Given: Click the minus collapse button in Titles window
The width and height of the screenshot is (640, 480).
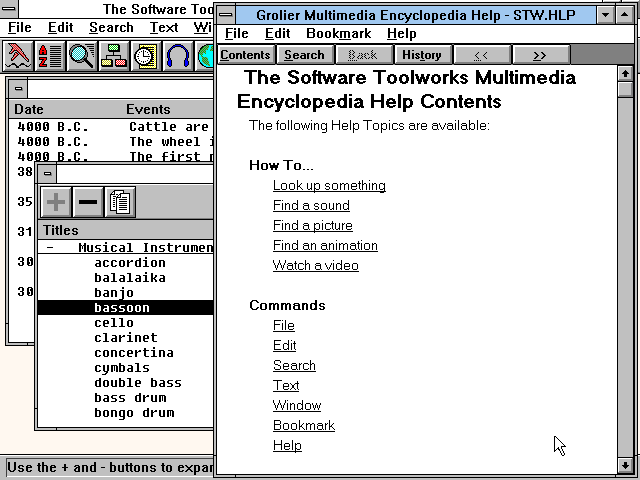Looking at the screenshot, I should (x=88, y=202).
